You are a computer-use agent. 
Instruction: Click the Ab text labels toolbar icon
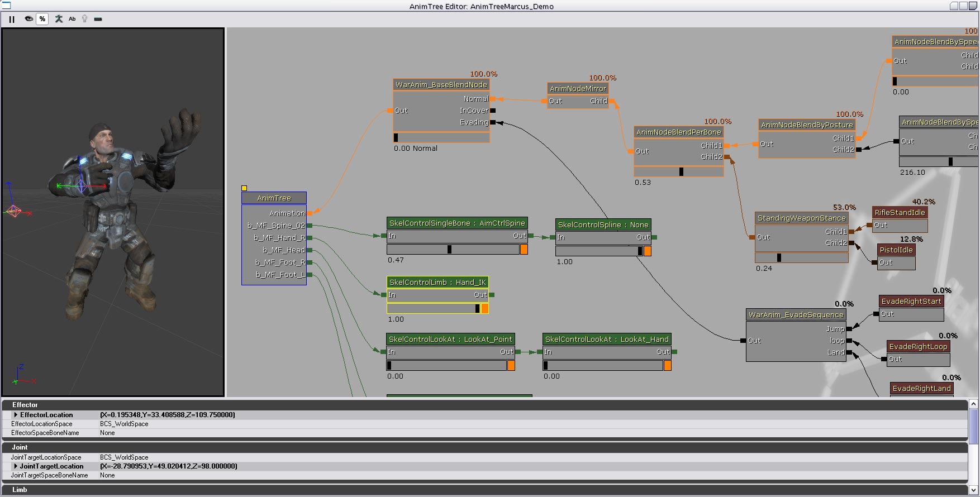[x=72, y=19]
